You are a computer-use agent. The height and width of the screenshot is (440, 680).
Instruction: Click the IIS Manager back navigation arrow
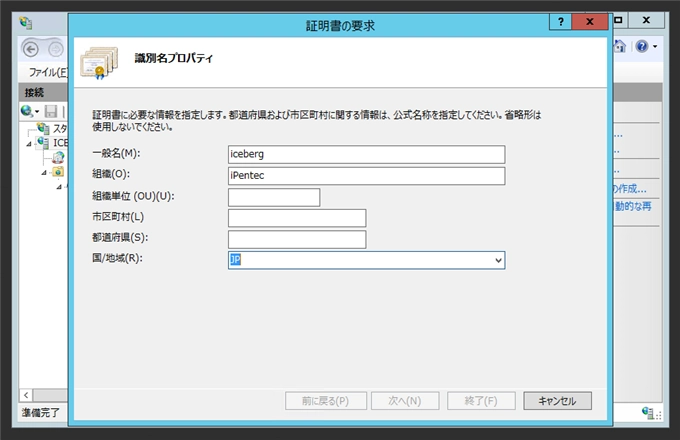(31, 49)
